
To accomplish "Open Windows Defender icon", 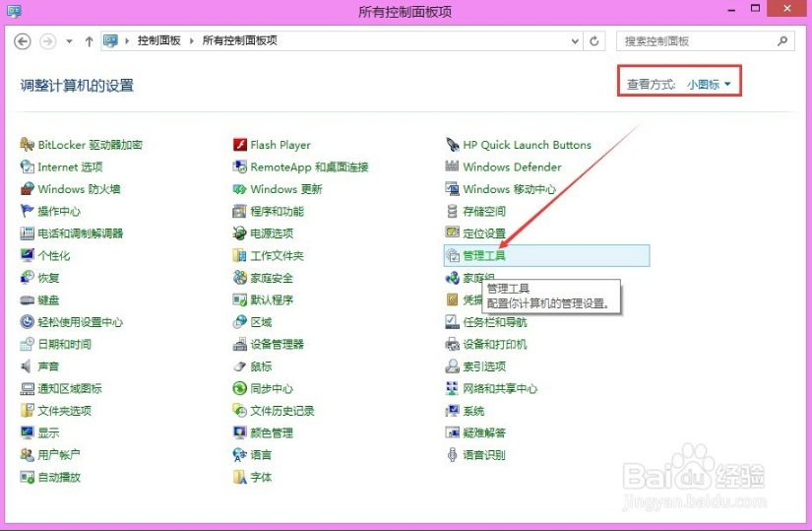I will [x=453, y=167].
